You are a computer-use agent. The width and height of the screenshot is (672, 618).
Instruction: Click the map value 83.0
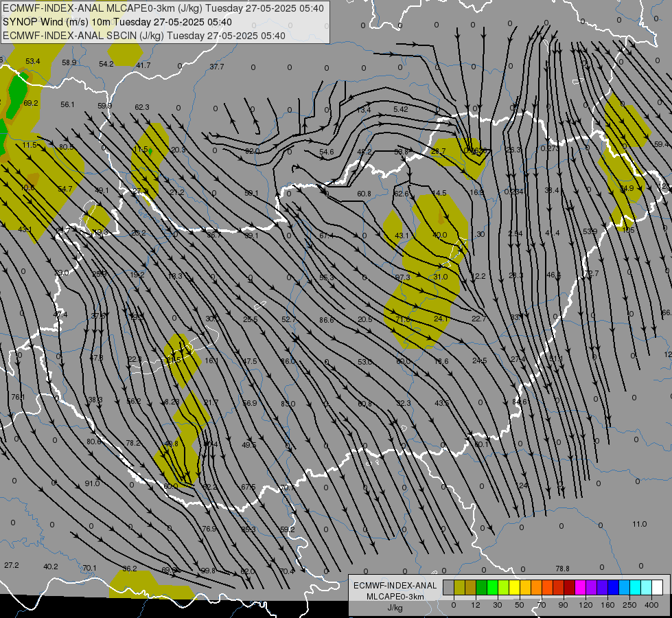(x=288, y=404)
